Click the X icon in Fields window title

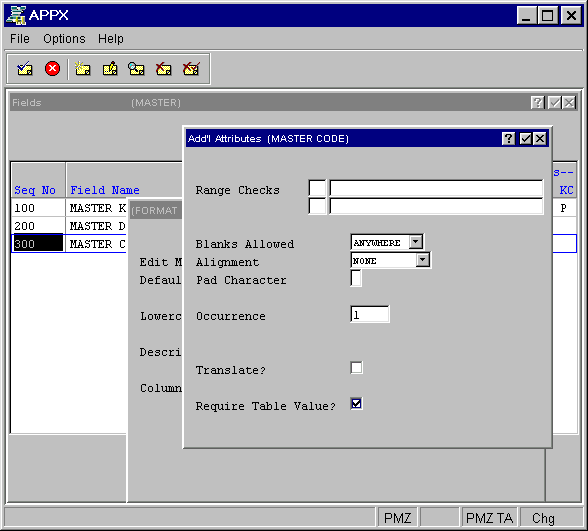569,102
